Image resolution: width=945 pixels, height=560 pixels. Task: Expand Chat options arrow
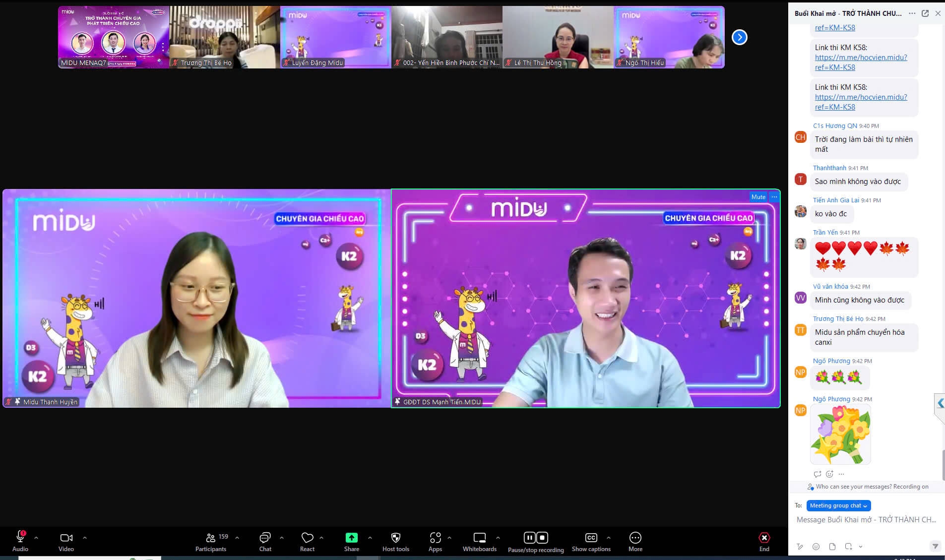(x=282, y=538)
